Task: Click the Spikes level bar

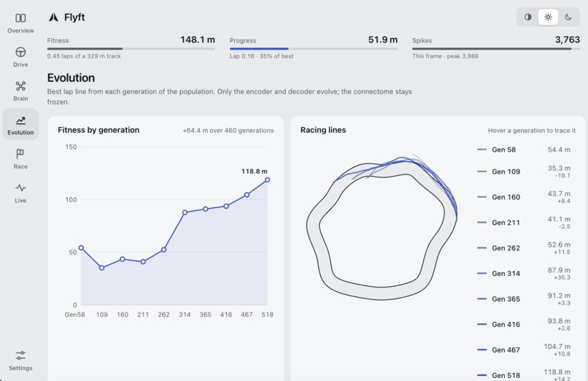Action: [496, 48]
